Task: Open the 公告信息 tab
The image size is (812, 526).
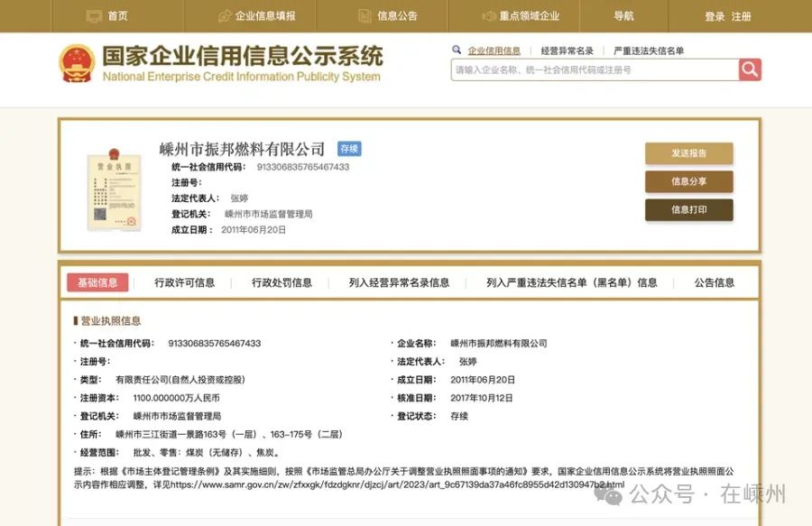Action: [x=714, y=282]
